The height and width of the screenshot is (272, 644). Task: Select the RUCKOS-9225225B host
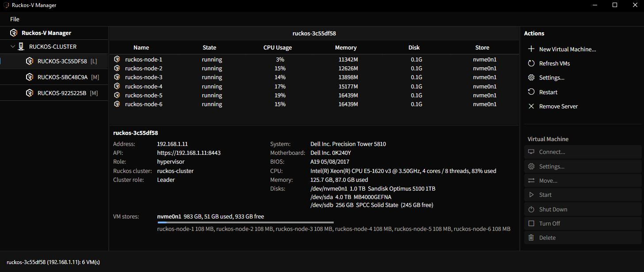pyautogui.click(x=54, y=93)
